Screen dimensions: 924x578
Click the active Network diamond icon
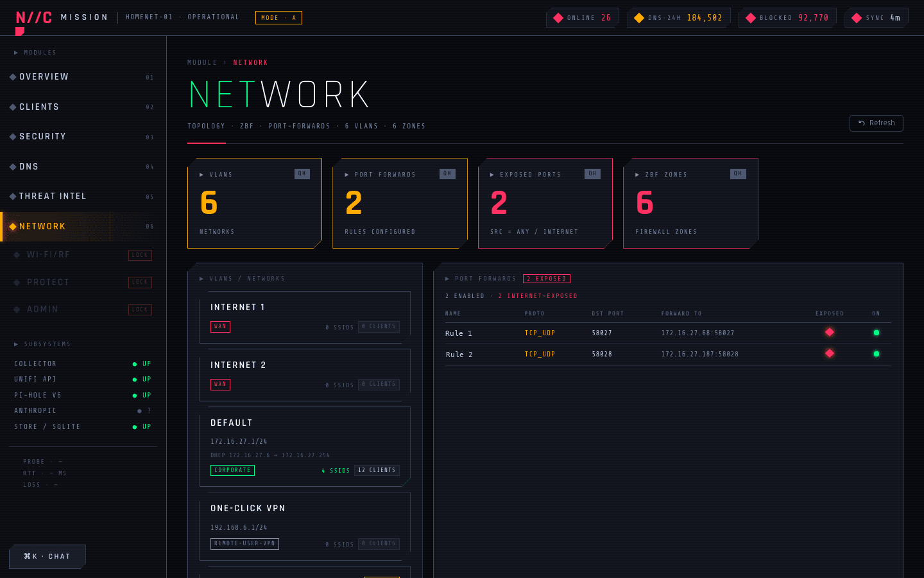click(x=13, y=227)
